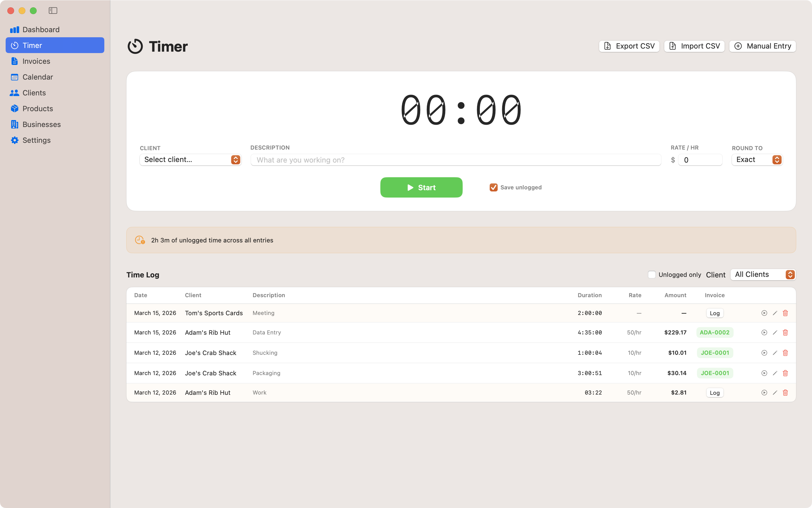Click the description field 'What are you working on?'
Image resolution: width=812 pixels, height=508 pixels.
[x=456, y=160]
